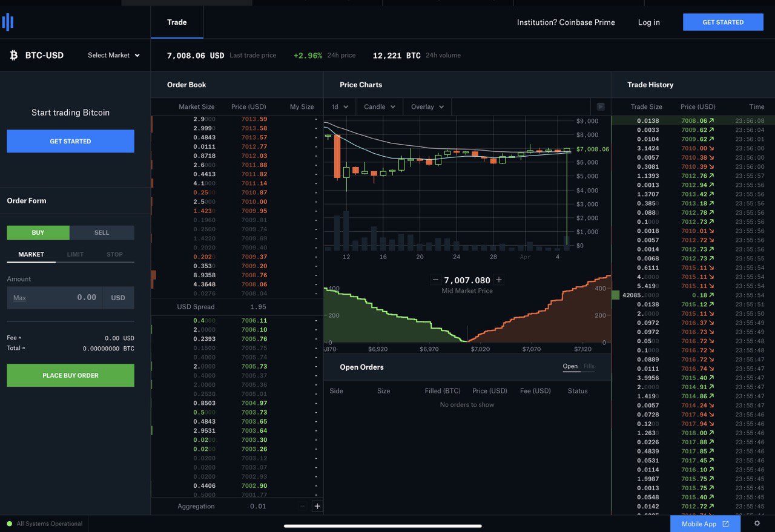Click GET STARTED under Start trading Bitcoin
This screenshot has height=532, width=775.
click(70, 141)
